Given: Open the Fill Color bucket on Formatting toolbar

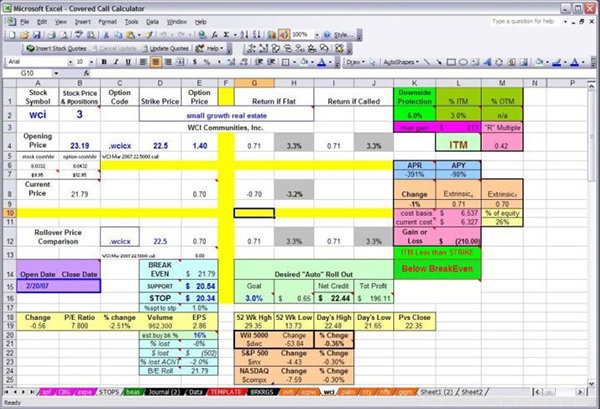Looking at the screenshot, I should (304, 62).
